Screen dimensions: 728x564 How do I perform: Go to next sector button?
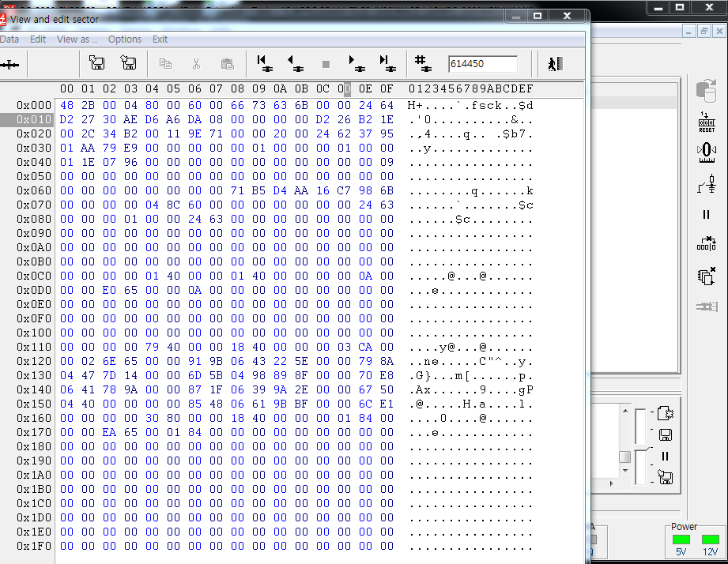coord(356,63)
